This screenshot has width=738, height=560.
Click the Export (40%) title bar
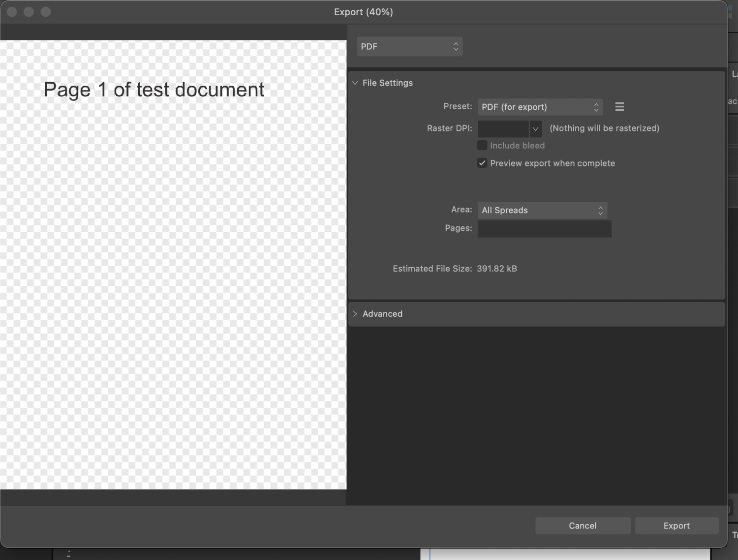[364, 12]
